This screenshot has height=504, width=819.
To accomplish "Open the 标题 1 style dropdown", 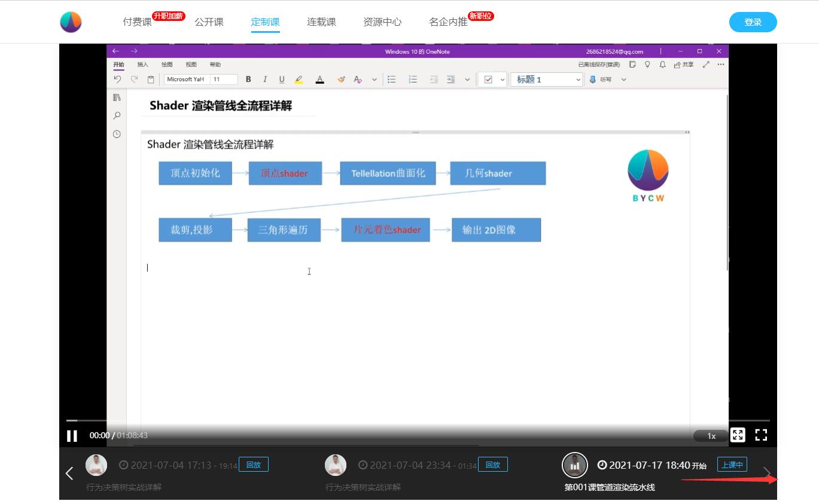I will tap(546, 80).
